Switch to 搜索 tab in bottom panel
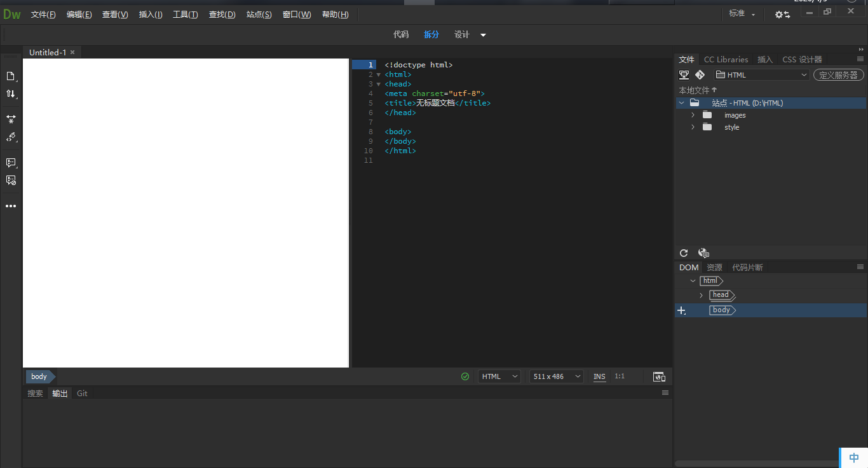This screenshot has height=468, width=868. click(x=36, y=393)
